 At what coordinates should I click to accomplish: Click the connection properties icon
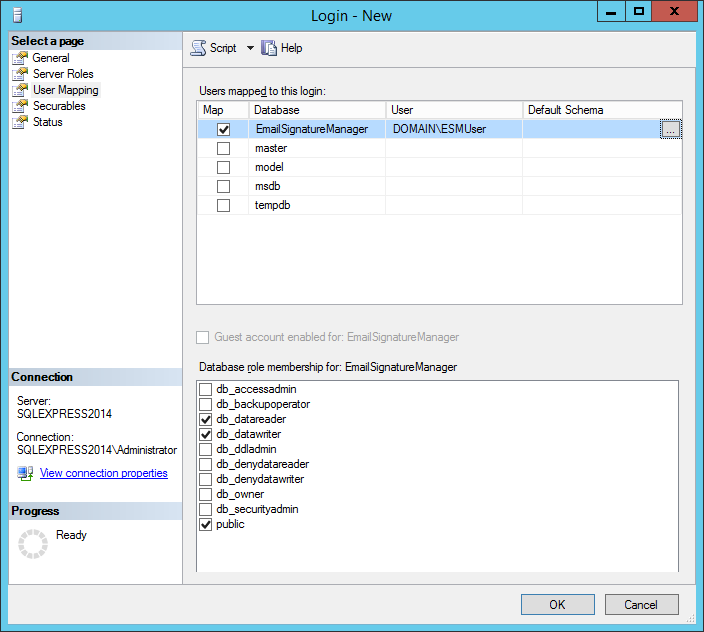25,473
